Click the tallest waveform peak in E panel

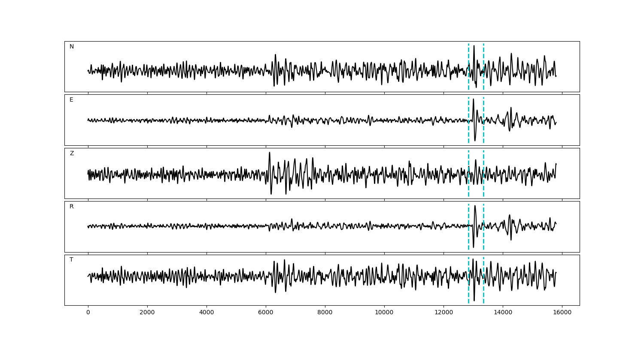473,99
